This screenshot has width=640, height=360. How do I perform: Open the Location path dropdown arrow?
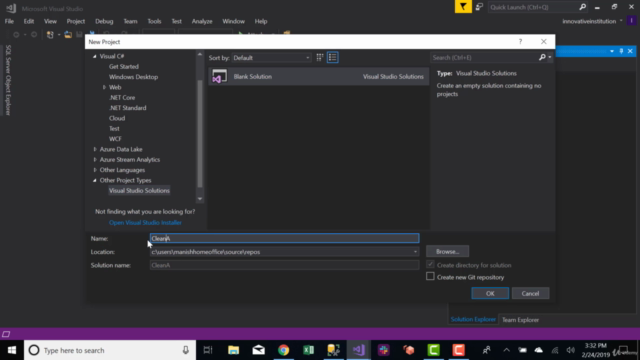(x=415, y=252)
